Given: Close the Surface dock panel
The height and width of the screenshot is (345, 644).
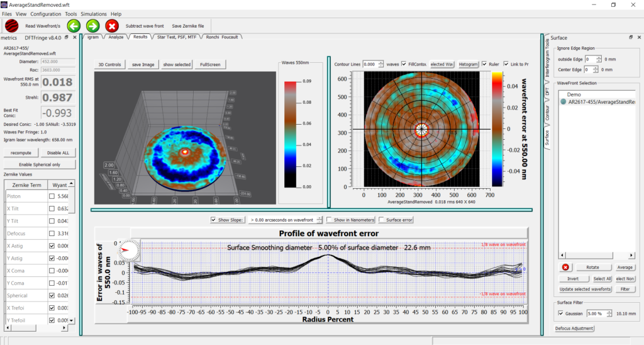Looking at the screenshot, I should click(639, 37).
